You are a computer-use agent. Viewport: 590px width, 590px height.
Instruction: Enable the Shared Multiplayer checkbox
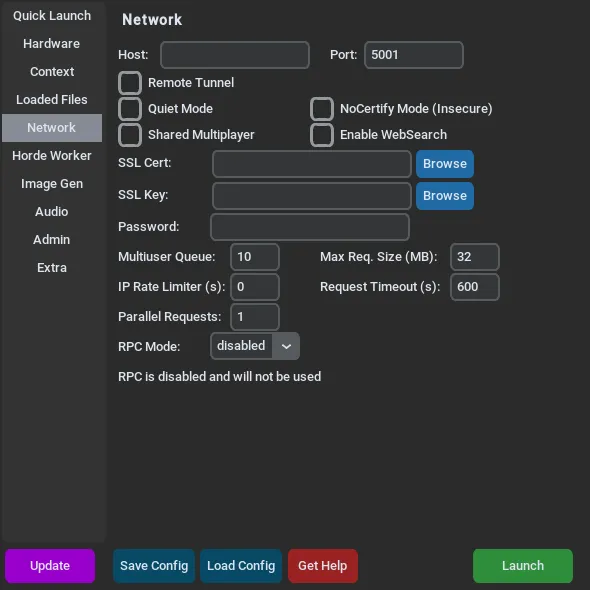click(x=130, y=135)
